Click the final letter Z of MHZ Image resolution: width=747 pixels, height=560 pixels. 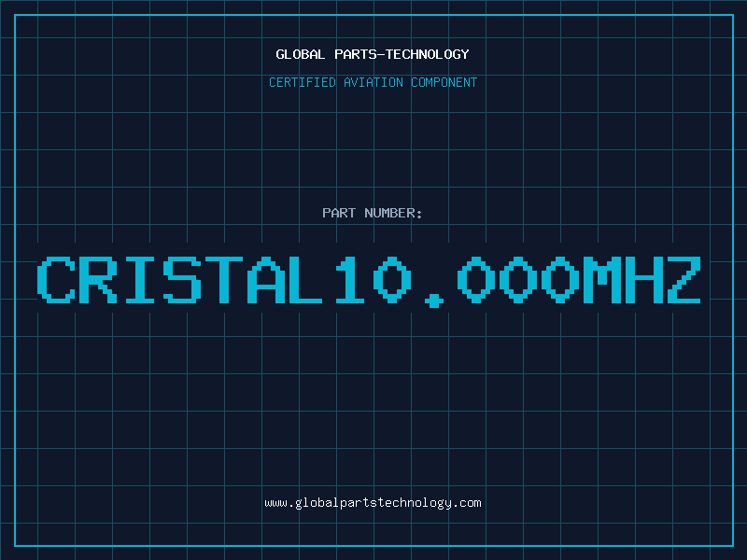tap(684, 280)
